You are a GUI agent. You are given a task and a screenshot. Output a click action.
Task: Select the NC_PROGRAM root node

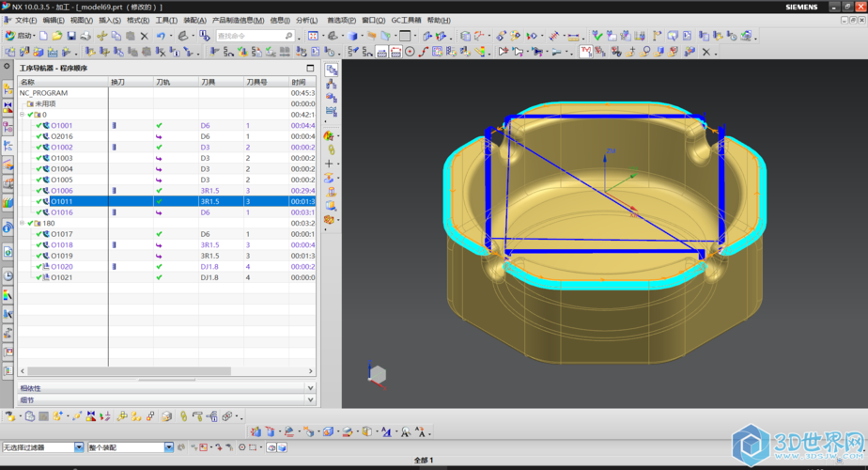pos(43,93)
